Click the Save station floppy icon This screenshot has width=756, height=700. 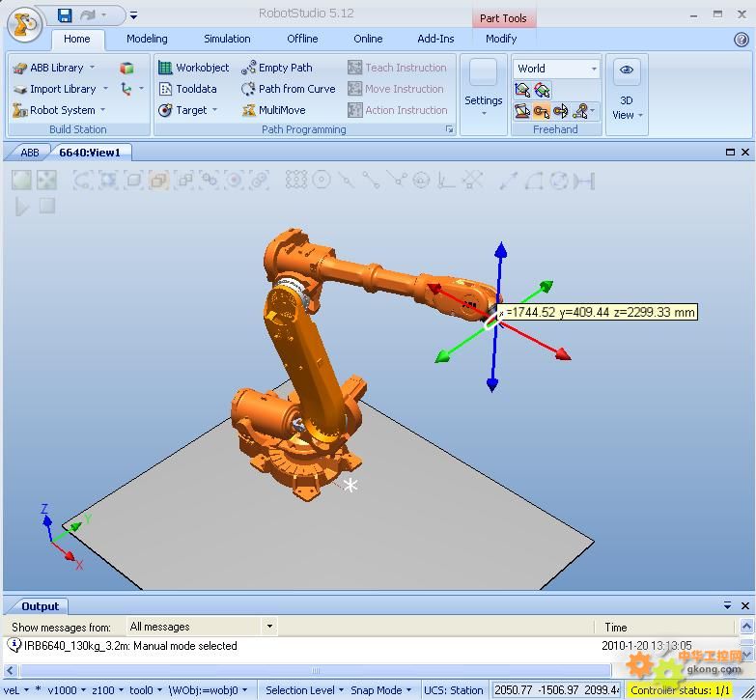(x=65, y=15)
